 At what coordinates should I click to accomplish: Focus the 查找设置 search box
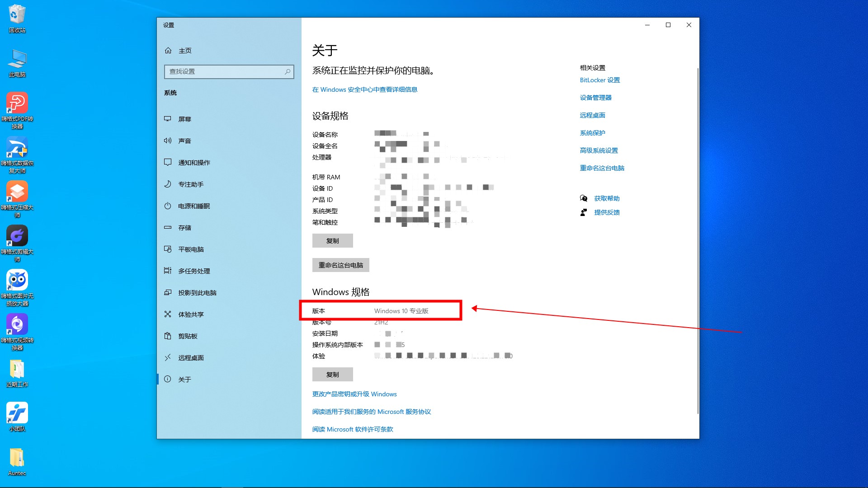229,71
